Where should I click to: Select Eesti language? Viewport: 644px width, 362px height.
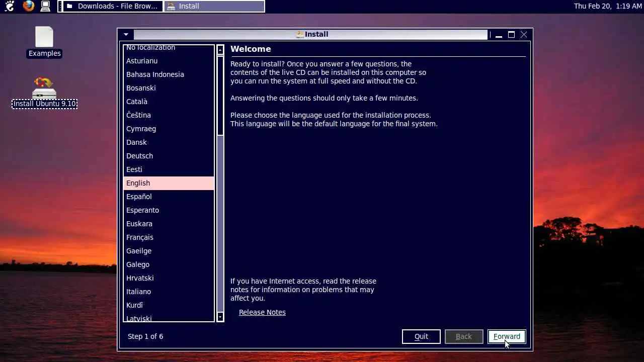tap(169, 169)
